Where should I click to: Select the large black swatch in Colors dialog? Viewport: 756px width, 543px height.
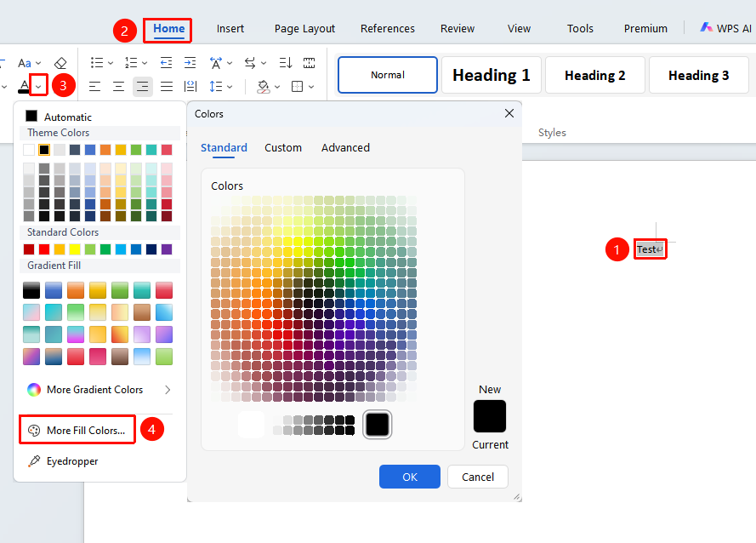click(378, 425)
